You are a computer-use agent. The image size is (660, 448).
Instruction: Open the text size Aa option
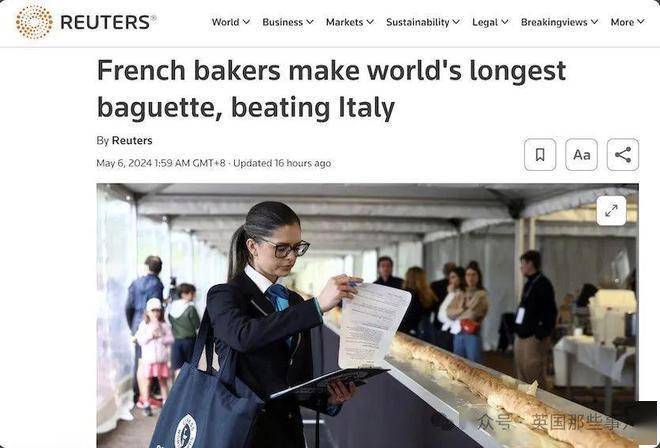(x=581, y=155)
